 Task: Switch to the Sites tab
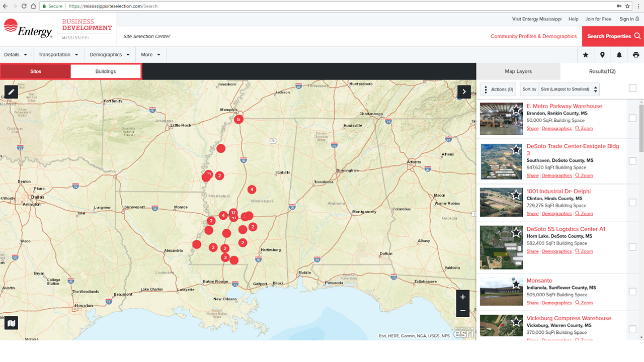click(x=36, y=71)
